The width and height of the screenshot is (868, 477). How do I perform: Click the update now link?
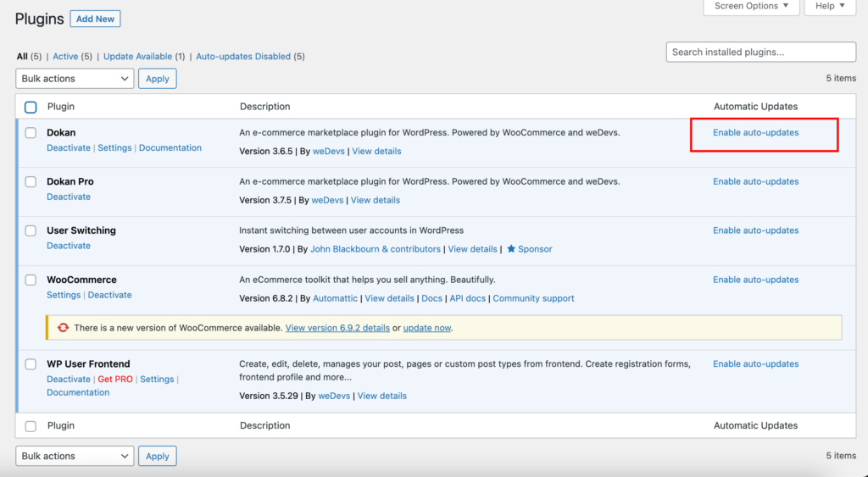(427, 328)
